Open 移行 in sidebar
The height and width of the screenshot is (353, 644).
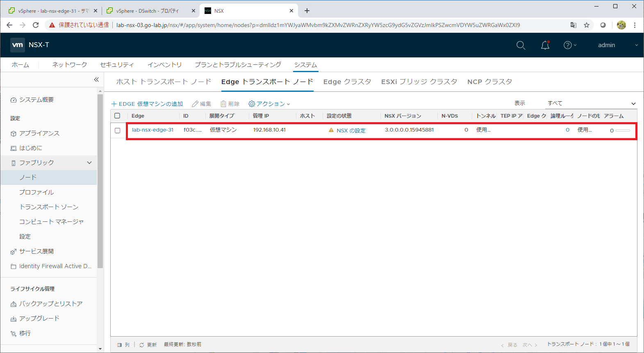pyautogui.click(x=25, y=333)
